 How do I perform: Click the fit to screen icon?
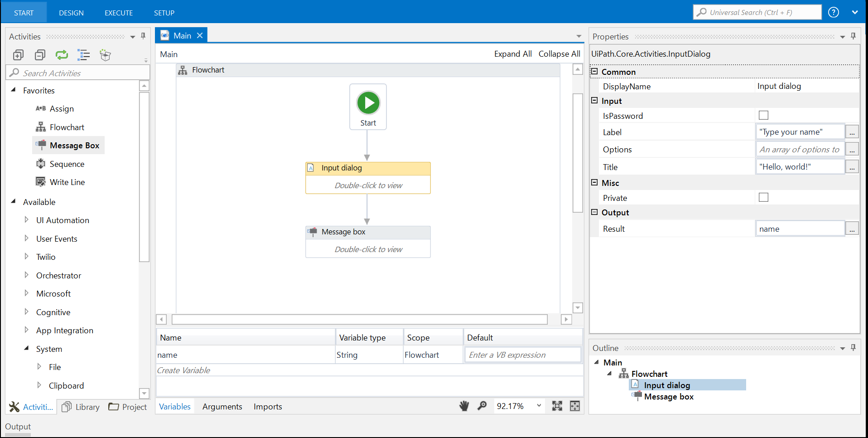click(x=557, y=406)
